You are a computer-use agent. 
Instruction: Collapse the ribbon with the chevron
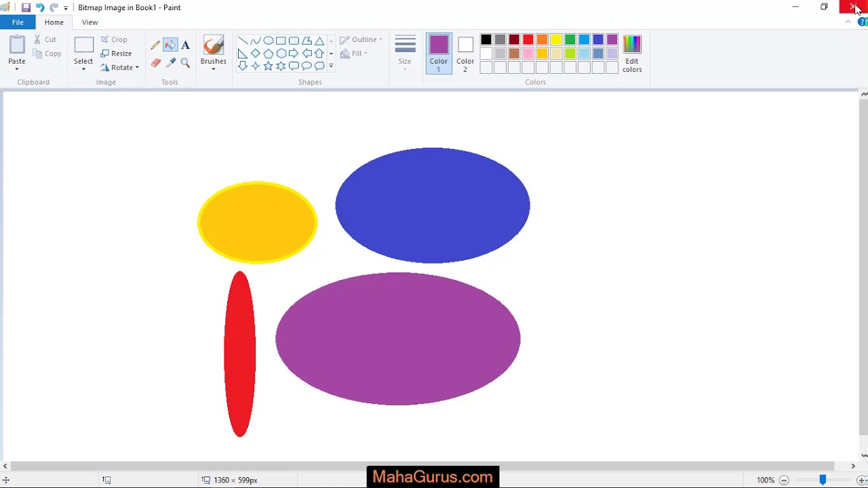click(x=848, y=22)
